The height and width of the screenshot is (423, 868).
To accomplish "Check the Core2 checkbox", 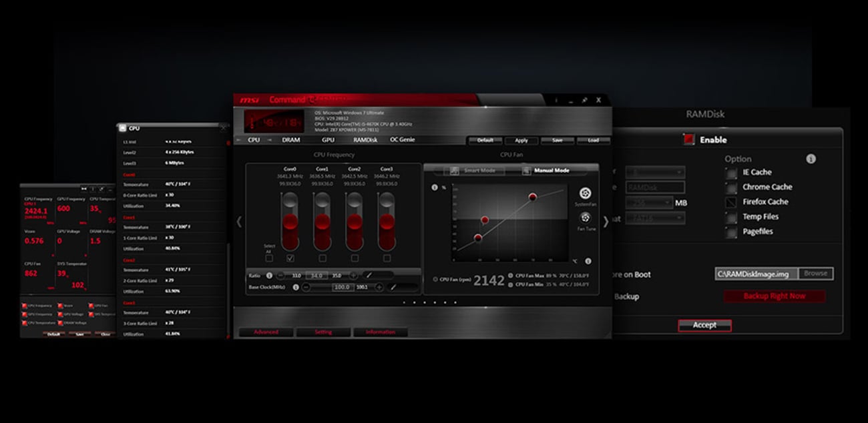I will tap(355, 258).
